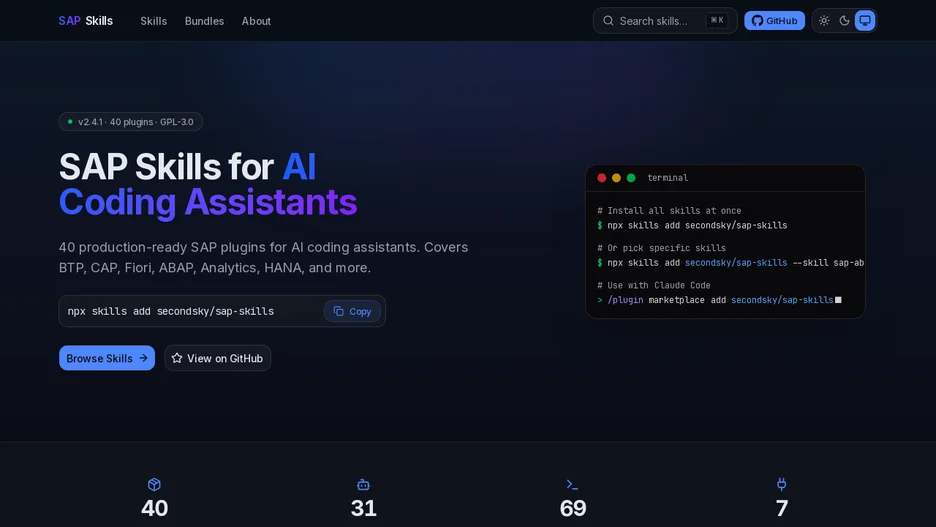Viewport: 936px width, 527px height.
Task: Click the stat number 69
Action: 573,508
